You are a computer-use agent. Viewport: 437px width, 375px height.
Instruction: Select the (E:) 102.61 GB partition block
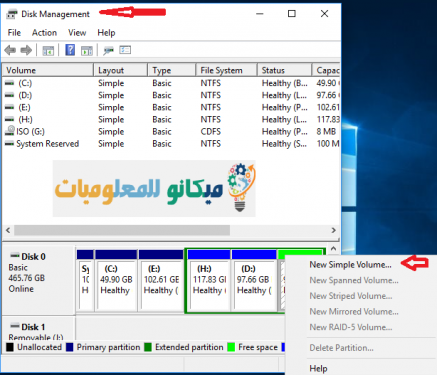click(161, 280)
